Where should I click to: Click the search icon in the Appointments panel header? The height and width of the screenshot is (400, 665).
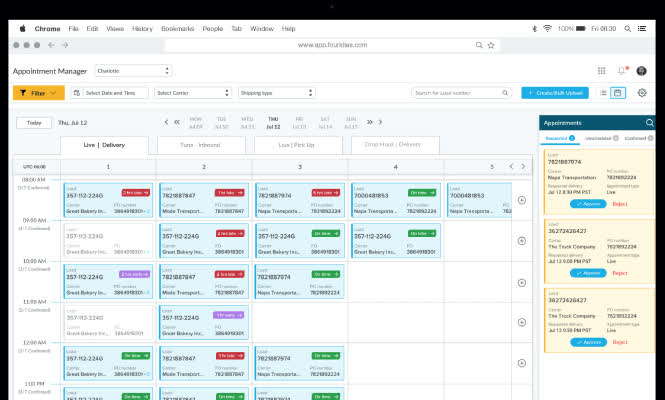[x=649, y=123]
